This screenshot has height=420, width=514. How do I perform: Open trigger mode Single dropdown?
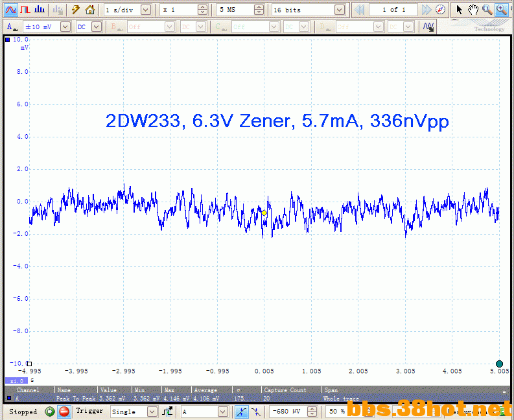(152, 412)
